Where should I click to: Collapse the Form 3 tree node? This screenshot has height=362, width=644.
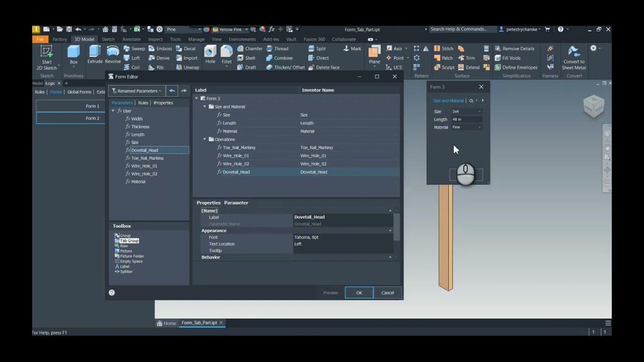coord(197,99)
